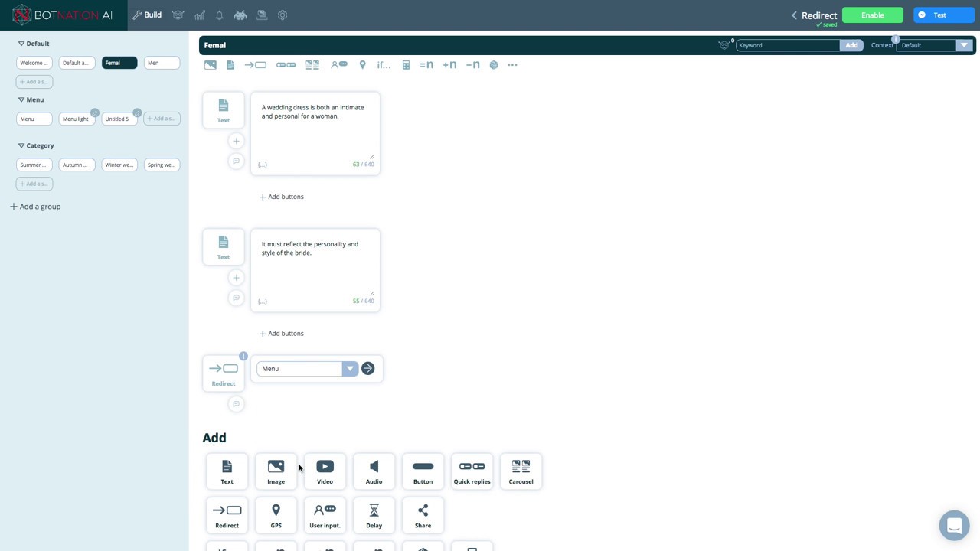The image size is (980, 551).
Task: Insert increment +n from toolbar
Action: tap(449, 65)
